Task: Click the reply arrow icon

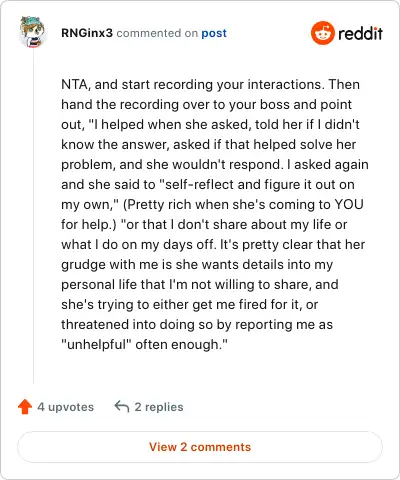Action: [x=122, y=407]
